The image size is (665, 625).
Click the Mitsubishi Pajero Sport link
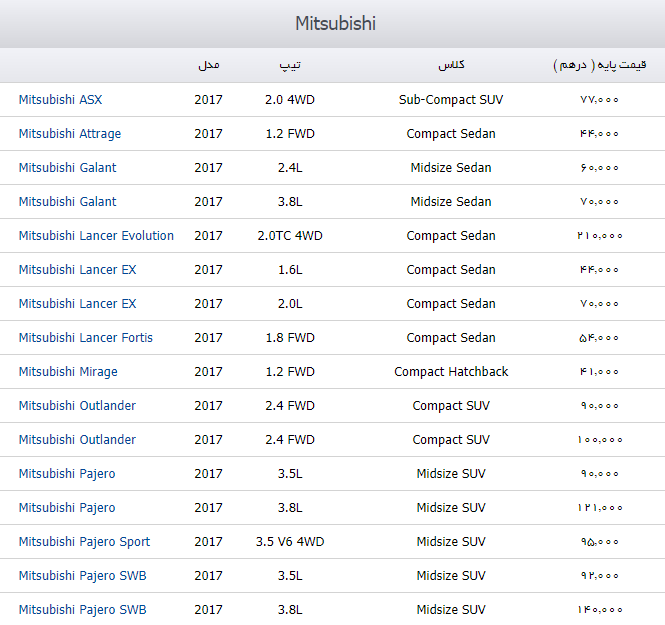point(84,542)
